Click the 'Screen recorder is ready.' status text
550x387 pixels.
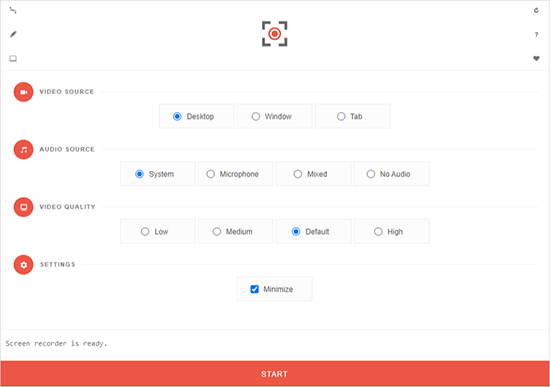[x=56, y=343]
